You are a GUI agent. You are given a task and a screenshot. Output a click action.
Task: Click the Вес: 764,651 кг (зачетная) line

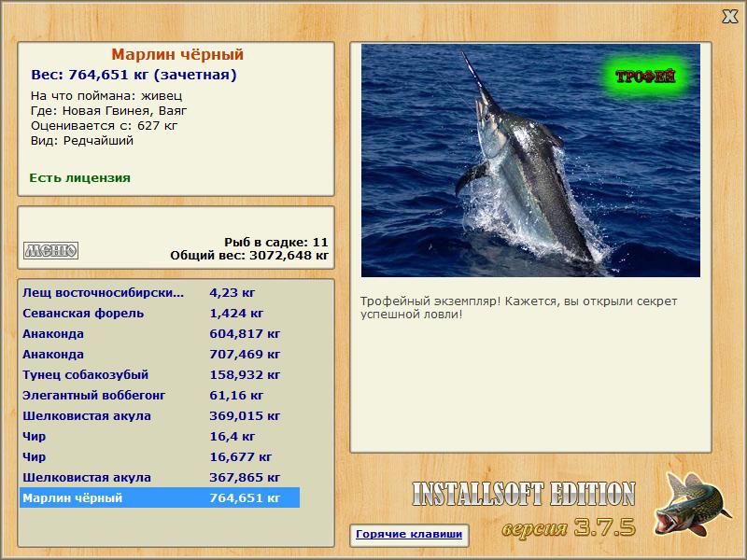pos(134,75)
